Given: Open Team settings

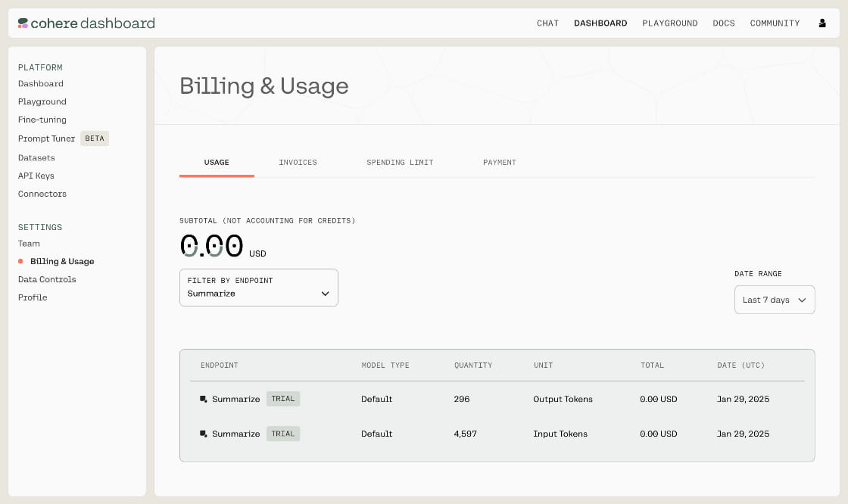Looking at the screenshot, I should point(29,244).
